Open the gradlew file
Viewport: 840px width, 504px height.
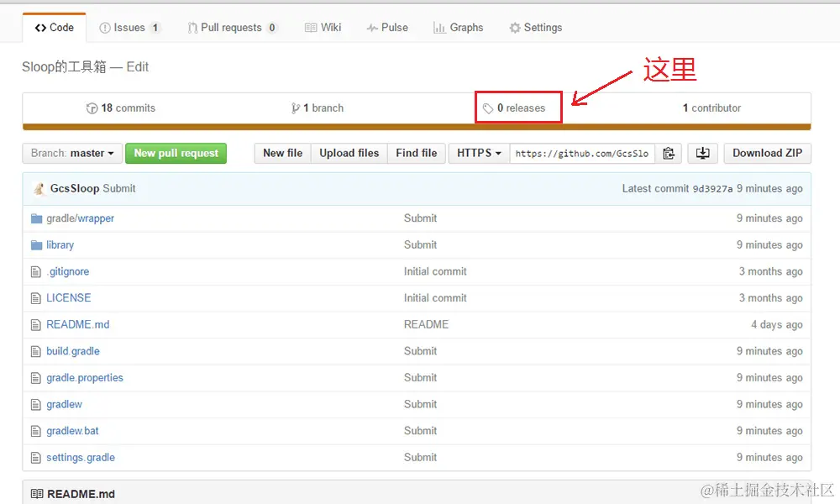pyautogui.click(x=65, y=404)
